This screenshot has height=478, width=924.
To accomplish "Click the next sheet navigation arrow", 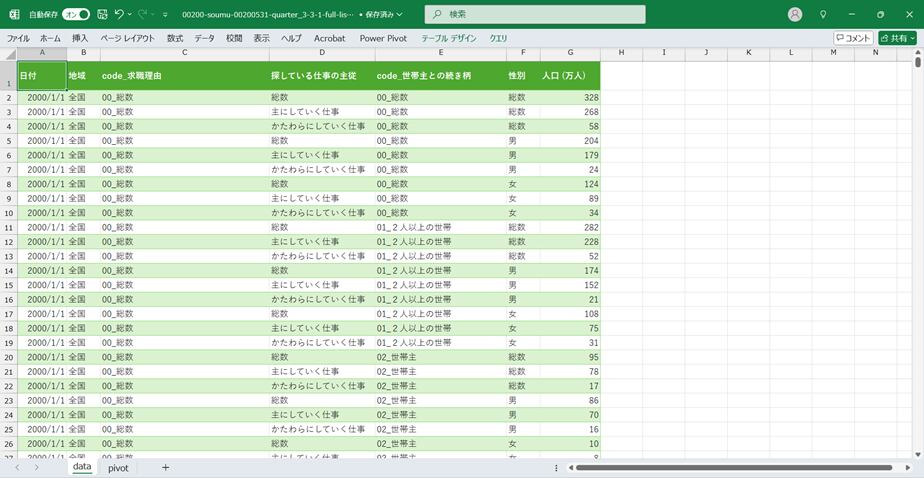I will tap(37, 467).
